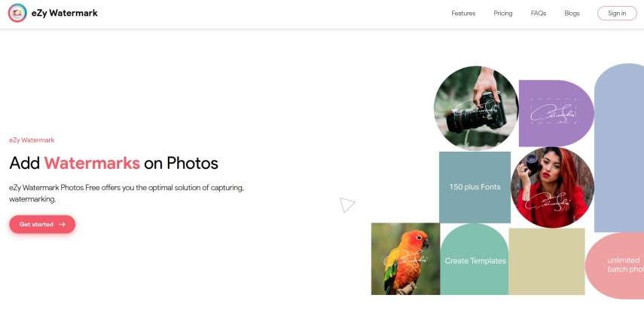Viewport: 644px width, 310px height.
Task: Click the eZy Watermark brand name text
Action: [x=65, y=13]
